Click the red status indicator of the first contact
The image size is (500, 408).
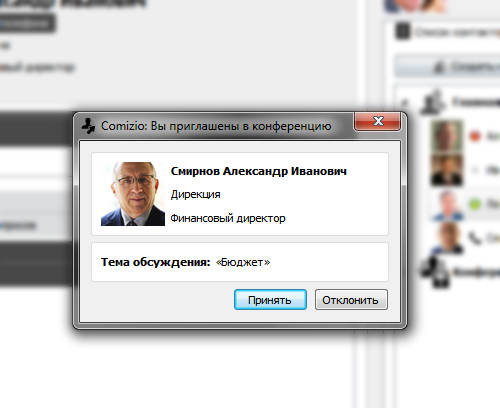[475, 136]
